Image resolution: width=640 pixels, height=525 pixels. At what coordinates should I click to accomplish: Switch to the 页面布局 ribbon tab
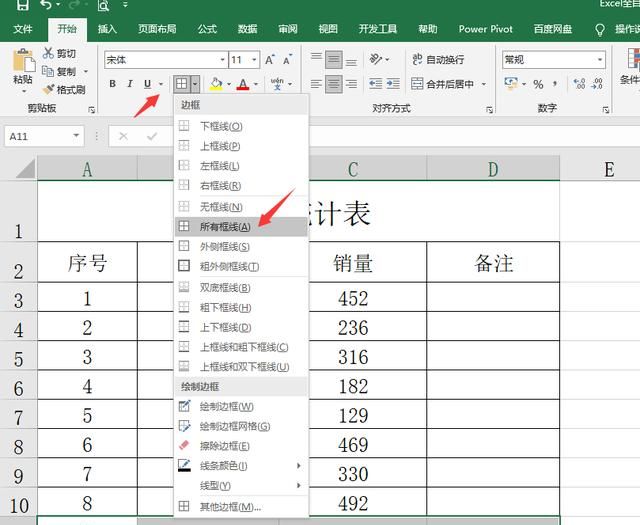[x=157, y=29]
